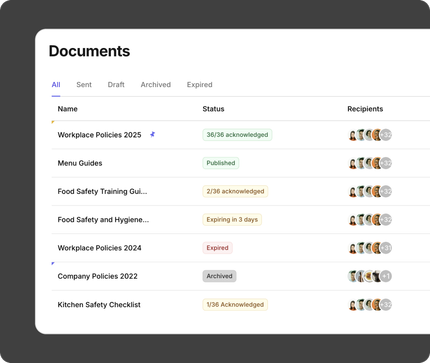Image resolution: width=430 pixels, height=363 pixels.
Task: Click the pin icon beside Workplace Policies 2025
Action: (152, 135)
